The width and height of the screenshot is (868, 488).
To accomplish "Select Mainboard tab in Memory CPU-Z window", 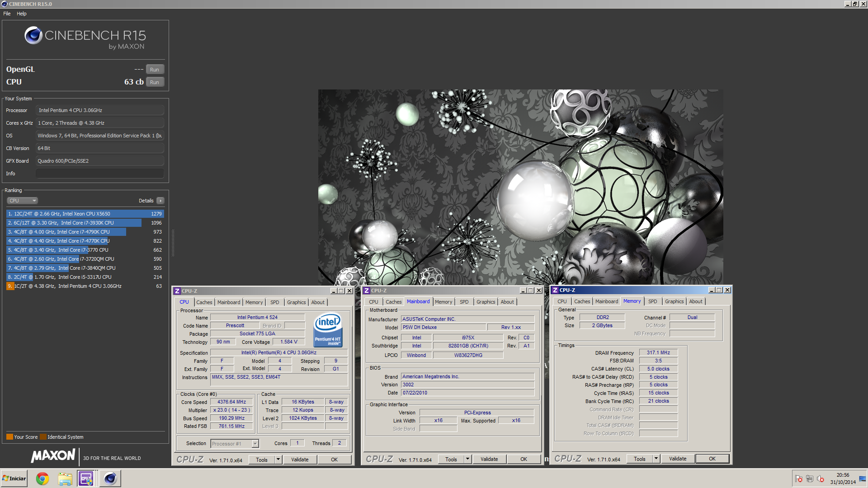I will tap(606, 301).
